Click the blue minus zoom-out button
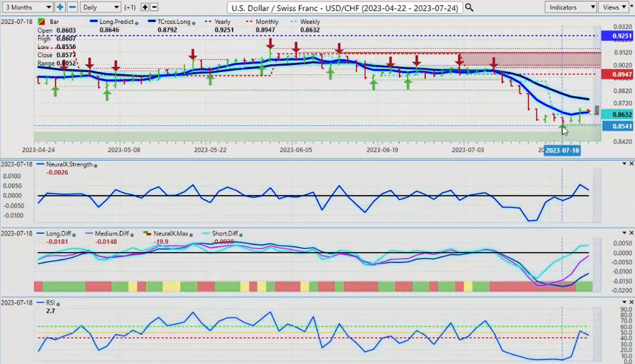Viewport: 635px width, 364px height. click(x=72, y=7)
